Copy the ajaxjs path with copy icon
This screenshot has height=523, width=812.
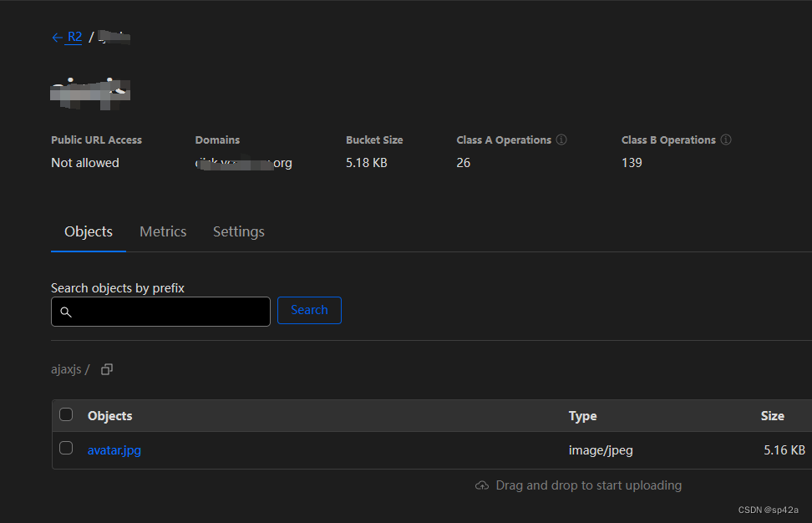tap(107, 369)
